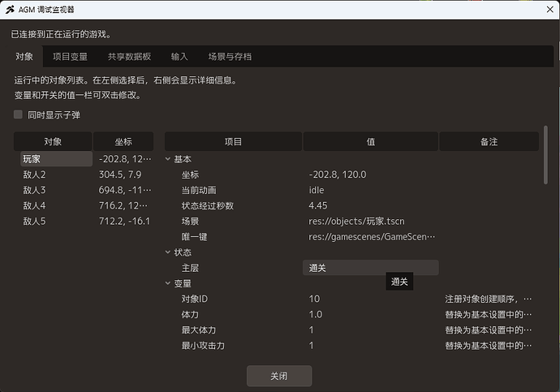Open the 场景与存档 tab
This screenshot has height=392, width=560.
(x=230, y=57)
